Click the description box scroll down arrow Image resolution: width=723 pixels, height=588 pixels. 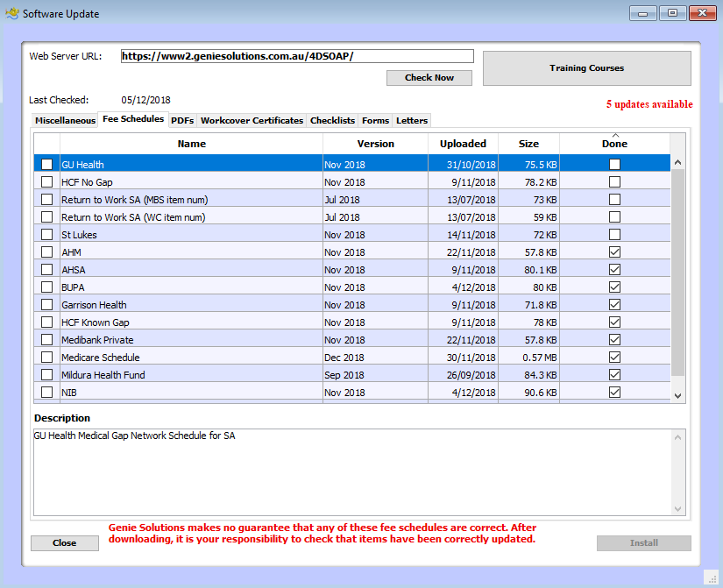point(677,508)
